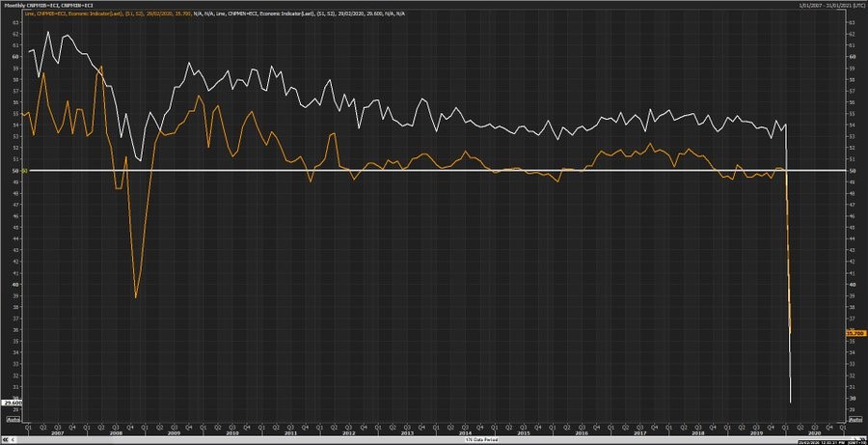868x445 pixels.
Task: Select the 2014 year label on time axis
Action: pos(466,431)
